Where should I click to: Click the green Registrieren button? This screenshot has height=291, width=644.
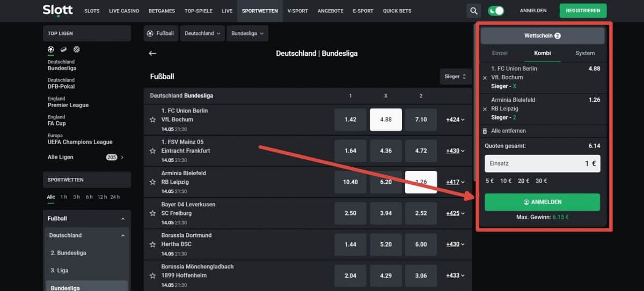pos(583,11)
